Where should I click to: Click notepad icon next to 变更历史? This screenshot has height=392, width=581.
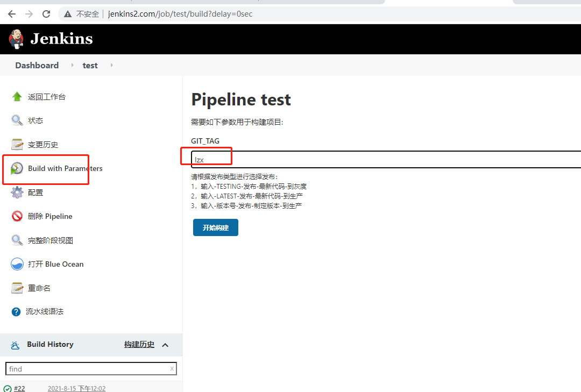point(17,145)
